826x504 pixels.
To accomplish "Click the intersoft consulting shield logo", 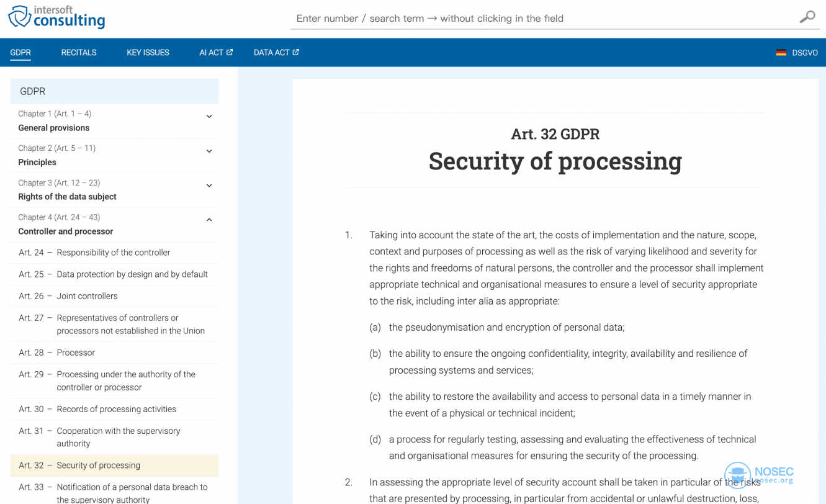I will (x=19, y=17).
